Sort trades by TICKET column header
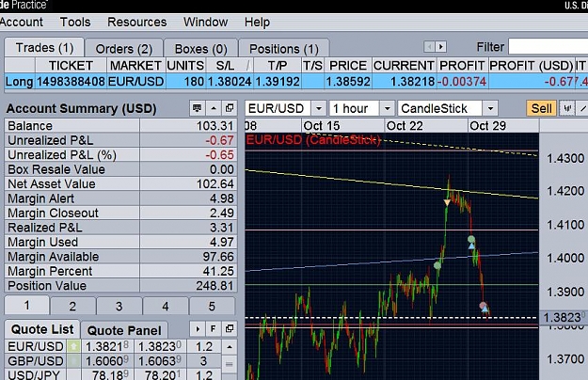Screen dimensions: 588x380 click(x=71, y=66)
